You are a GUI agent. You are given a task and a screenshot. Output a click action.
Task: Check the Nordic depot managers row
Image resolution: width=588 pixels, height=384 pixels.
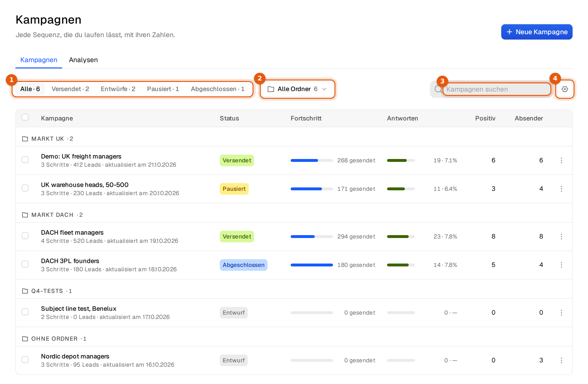pos(25,359)
